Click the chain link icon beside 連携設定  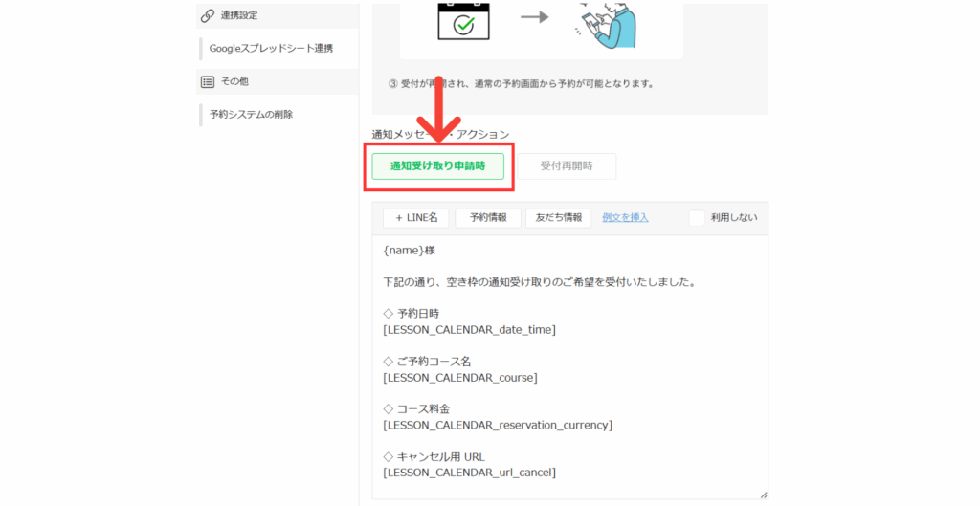[207, 15]
